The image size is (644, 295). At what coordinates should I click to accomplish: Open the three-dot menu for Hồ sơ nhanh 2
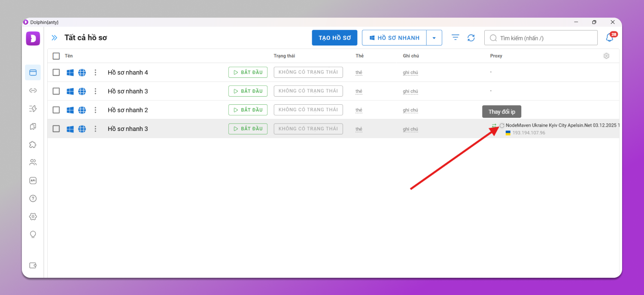tap(95, 110)
